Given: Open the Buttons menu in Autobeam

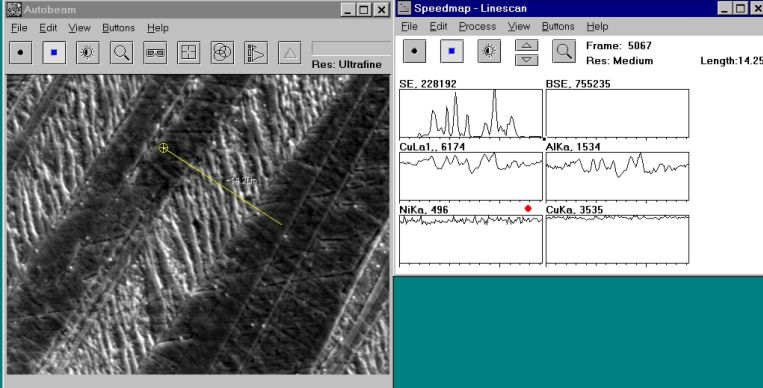Looking at the screenshot, I should pos(118,28).
